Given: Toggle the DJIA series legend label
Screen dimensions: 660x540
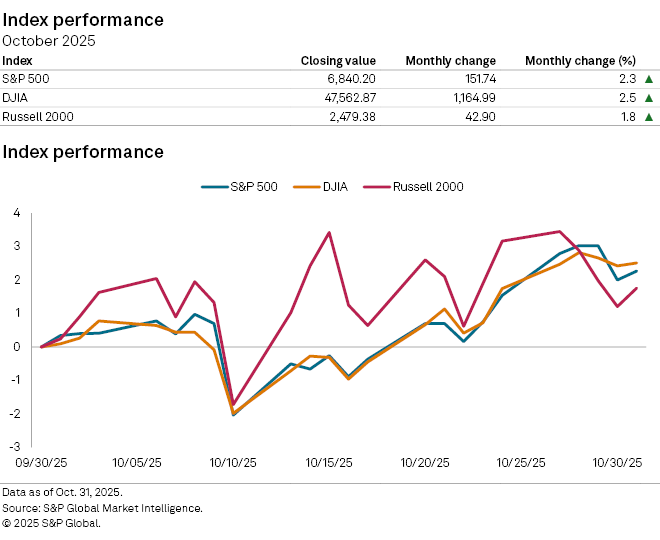Looking at the screenshot, I should click(x=335, y=186).
